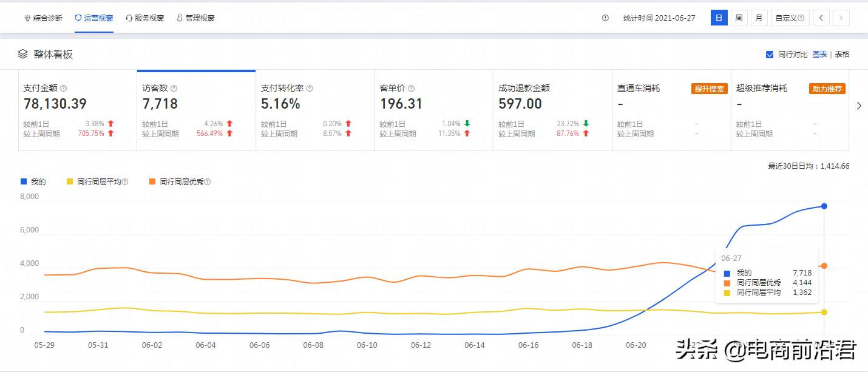Click the help icon beside 支付转化率

(310, 88)
